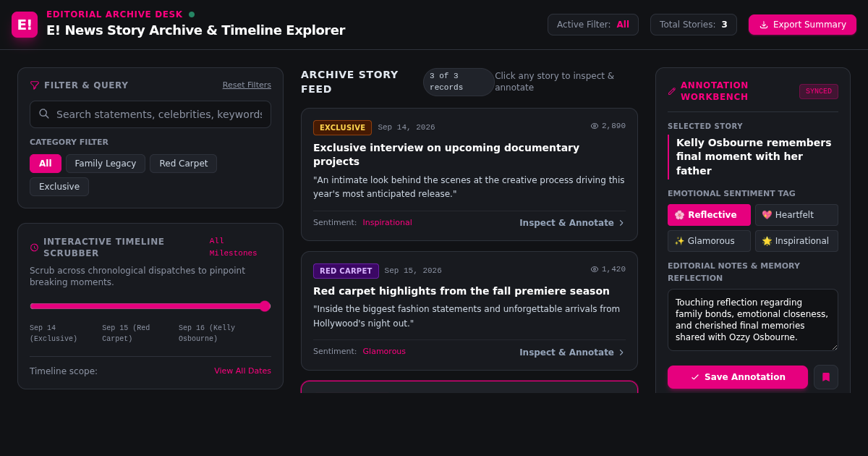The image size is (868, 456).
Task: Focus the search statements input field
Action: tap(150, 114)
